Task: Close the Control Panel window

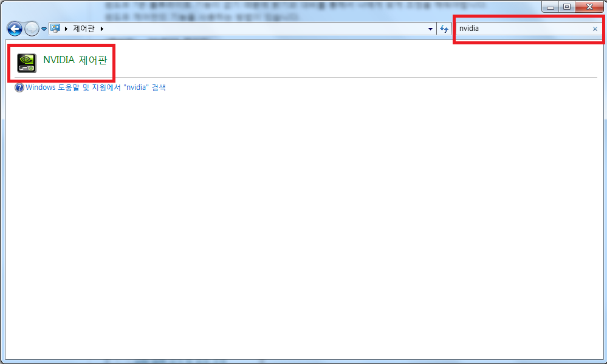Action: 589,7
